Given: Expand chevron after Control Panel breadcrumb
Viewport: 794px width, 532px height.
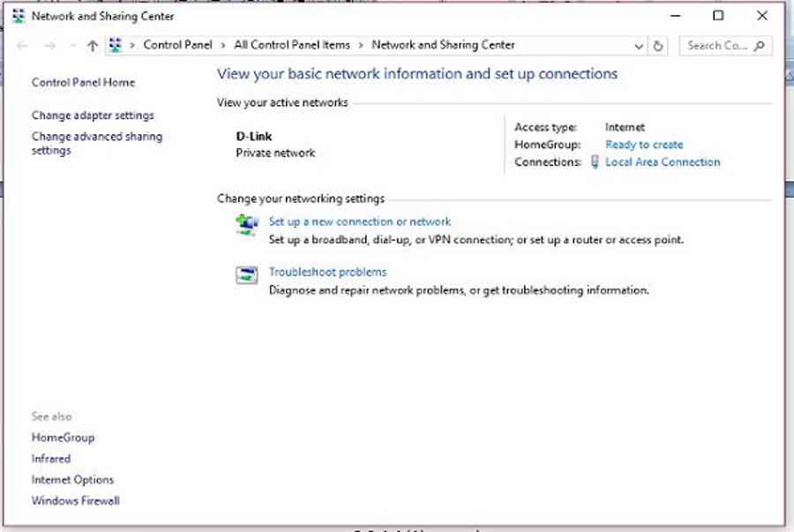Looking at the screenshot, I should coord(223,46).
